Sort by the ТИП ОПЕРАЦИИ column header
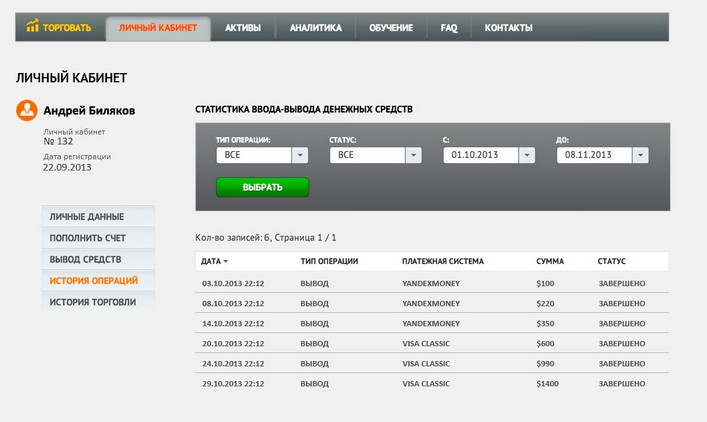Image resolution: width=707 pixels, height=422 pixels. click(329, 261)
